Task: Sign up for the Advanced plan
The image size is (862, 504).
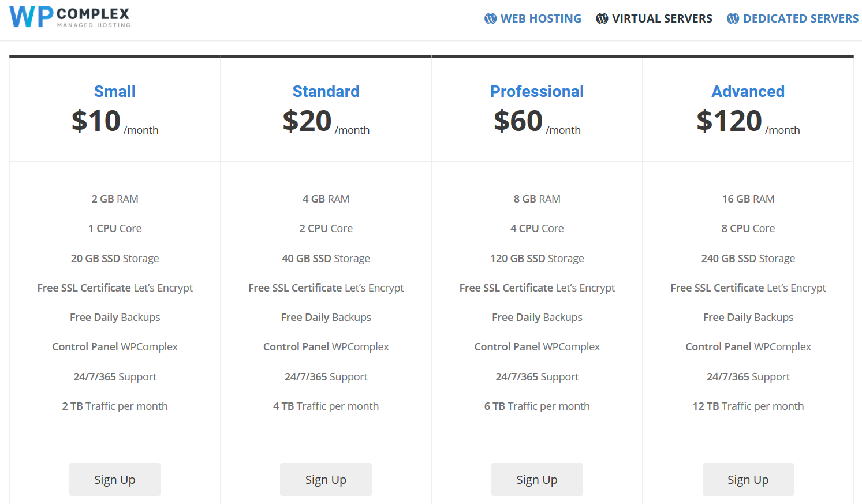Action: (x=748, y=479)
